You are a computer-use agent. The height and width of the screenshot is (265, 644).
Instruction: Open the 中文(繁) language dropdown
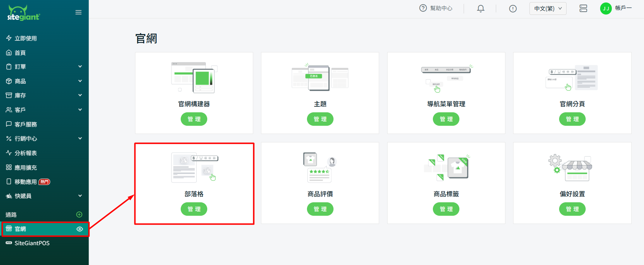[x=547, y=9]
